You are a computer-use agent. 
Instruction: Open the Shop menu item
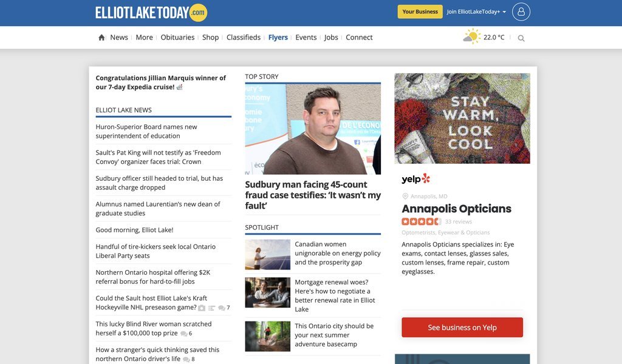pos(211,37)
